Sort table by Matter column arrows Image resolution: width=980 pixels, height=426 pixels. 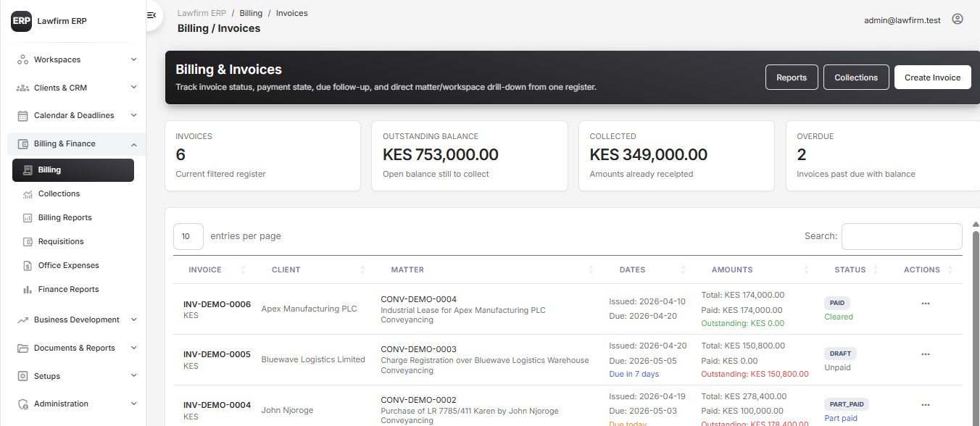(x=591, y=270)
